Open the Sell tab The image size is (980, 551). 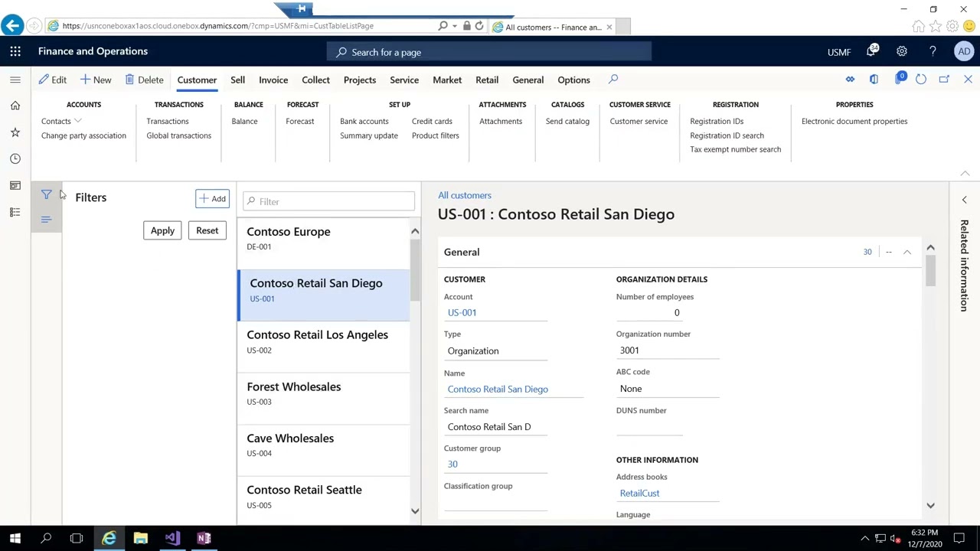coord(237,80)
